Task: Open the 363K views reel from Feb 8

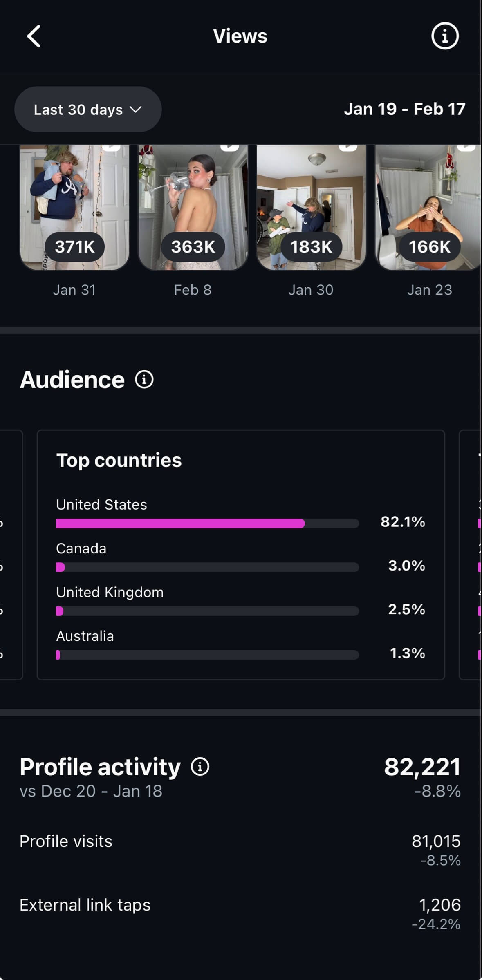Action: point(193,208)
